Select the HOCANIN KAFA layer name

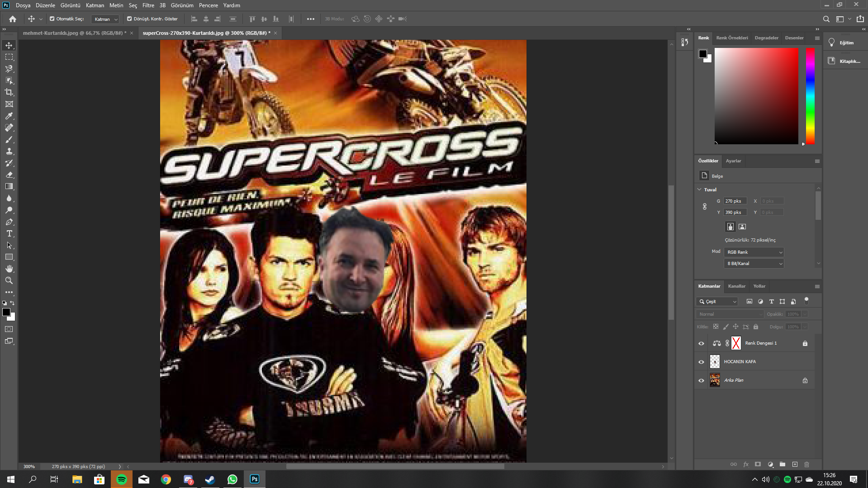(x=740, y=362)
